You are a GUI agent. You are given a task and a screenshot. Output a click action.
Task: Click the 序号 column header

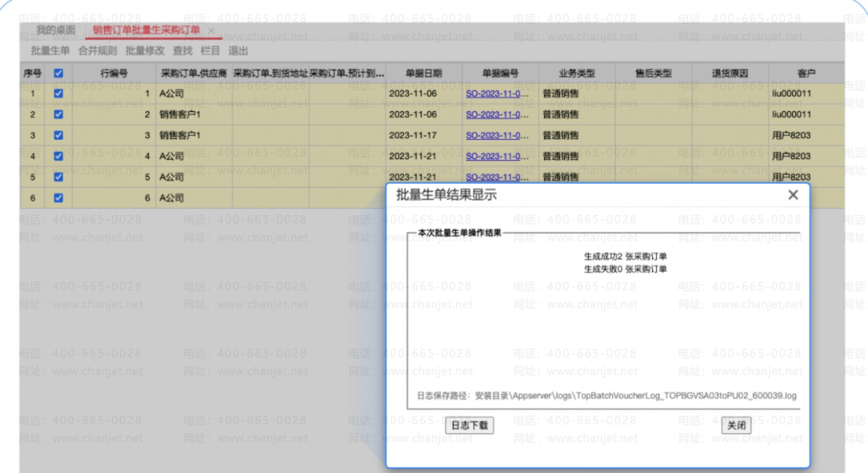click(x=32, y=74)
